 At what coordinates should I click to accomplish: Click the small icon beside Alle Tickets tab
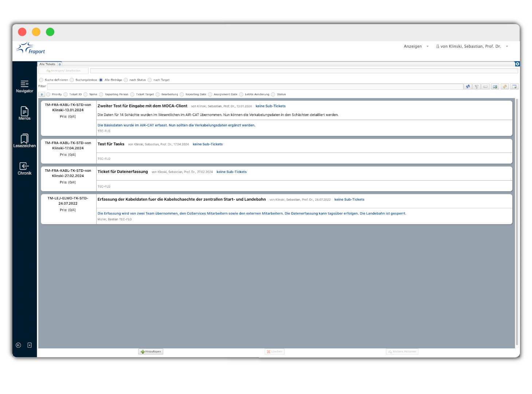click(x=60, y=64)
